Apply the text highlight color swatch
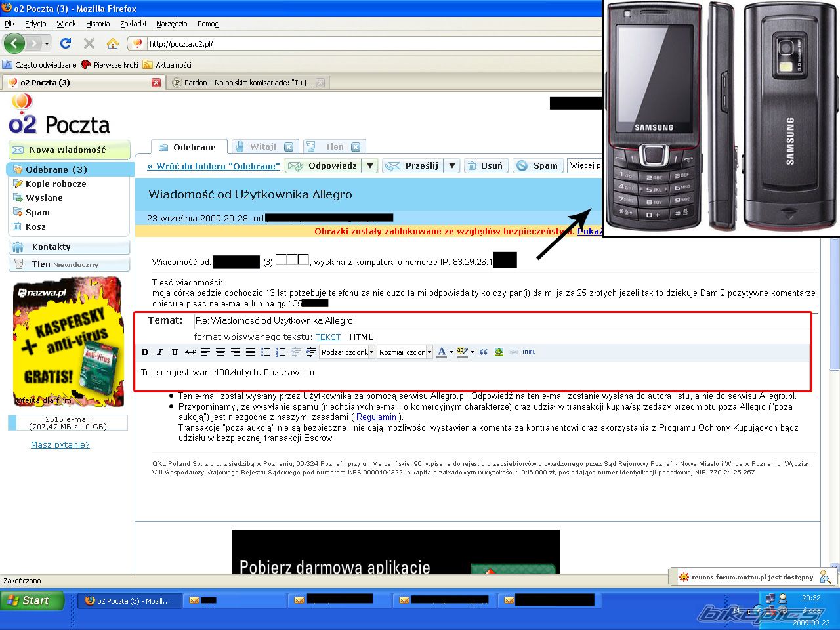The width and height of the screenshot is (840, 630). click(x=463, y=352)
